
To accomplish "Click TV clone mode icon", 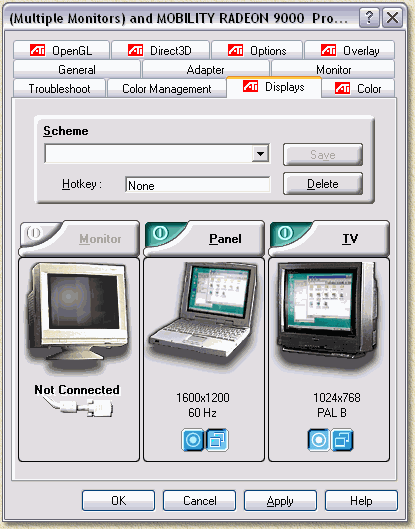I will tap(342, 440).
